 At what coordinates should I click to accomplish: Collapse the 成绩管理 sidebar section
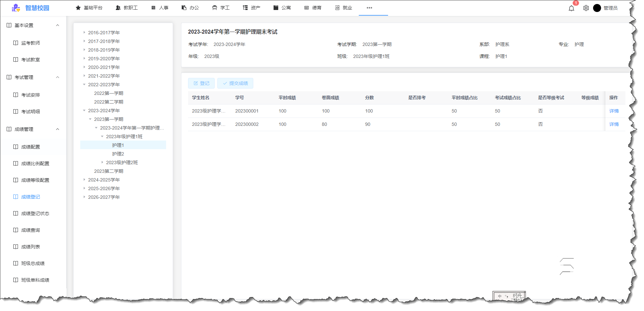coord(58,129)
